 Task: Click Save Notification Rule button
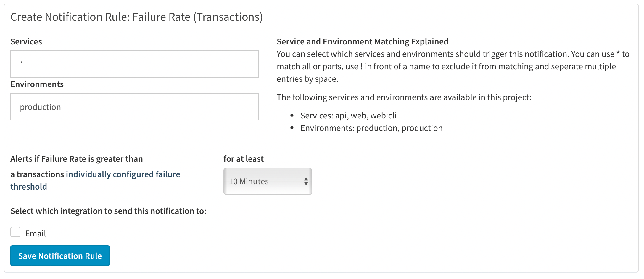[60, 256]
